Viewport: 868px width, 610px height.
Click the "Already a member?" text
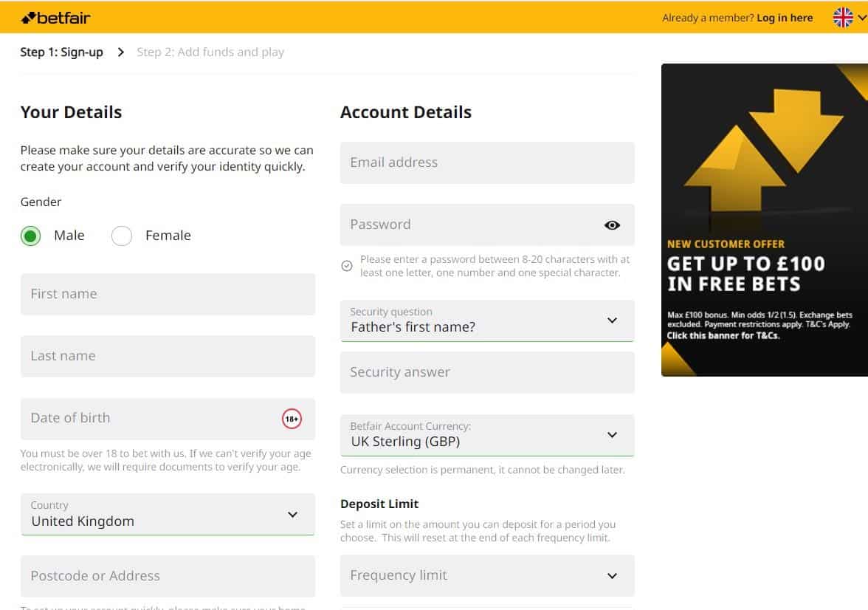pos(708,18)
